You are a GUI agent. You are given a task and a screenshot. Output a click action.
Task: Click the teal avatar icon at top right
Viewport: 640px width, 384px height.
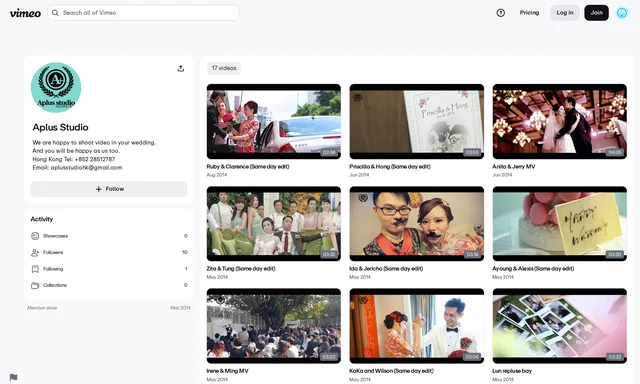[622, 13]
